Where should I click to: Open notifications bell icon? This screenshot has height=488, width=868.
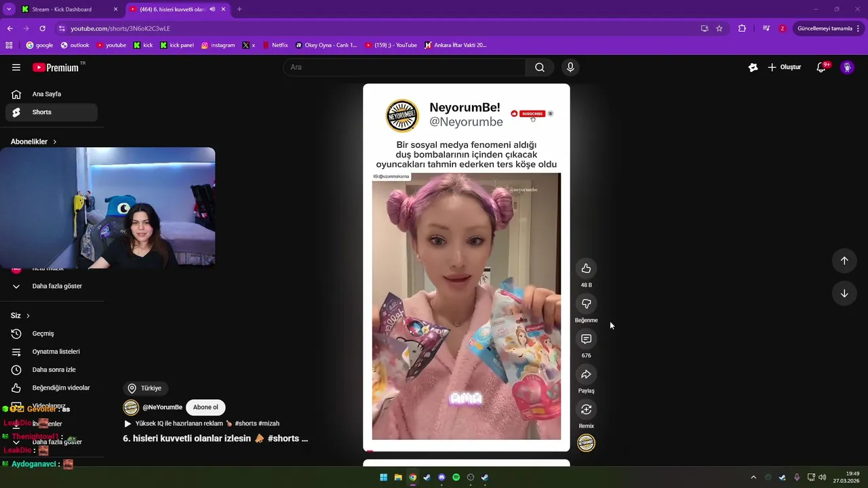(x=821, y=67)
